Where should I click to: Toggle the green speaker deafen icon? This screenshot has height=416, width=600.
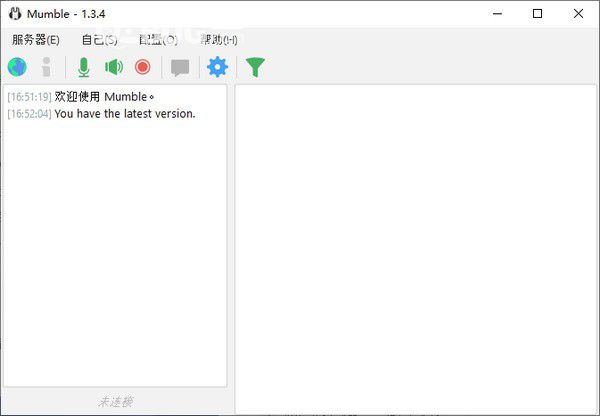click(114, 67)
